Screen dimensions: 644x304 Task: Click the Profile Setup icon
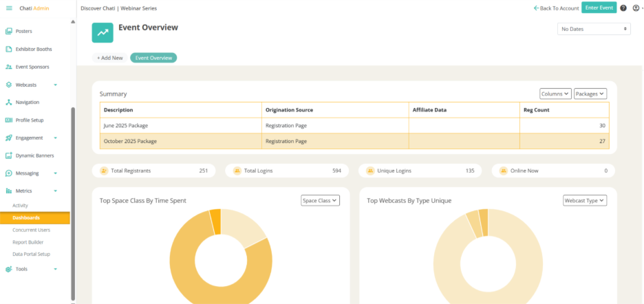9,120
